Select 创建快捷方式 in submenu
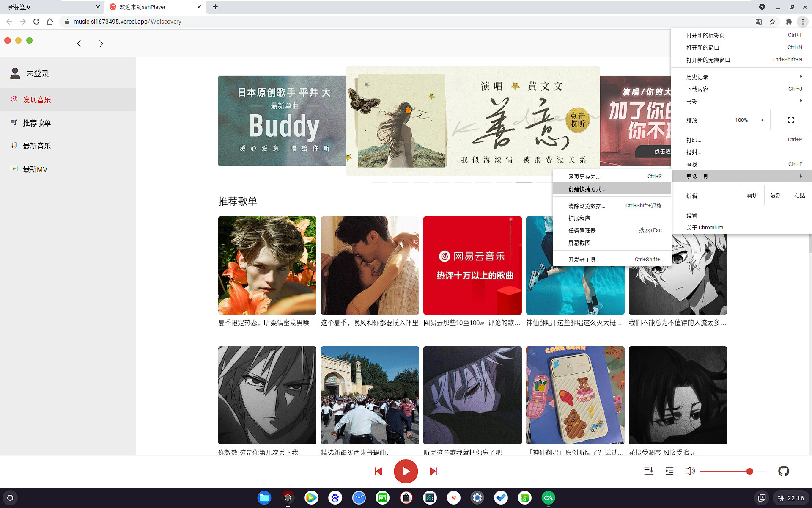The width and height of the screenshot is (812, 508). pos(612,189)
